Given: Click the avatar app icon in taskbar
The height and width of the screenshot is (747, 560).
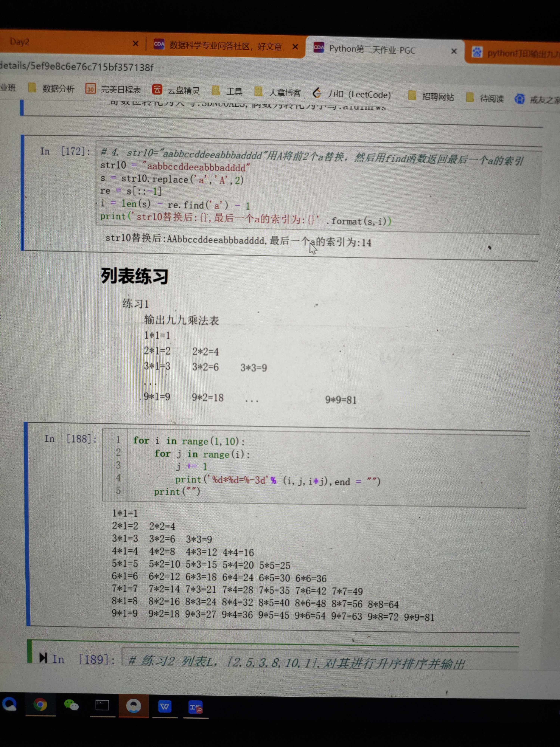Looking at the screenshot, I should [134, 706].
